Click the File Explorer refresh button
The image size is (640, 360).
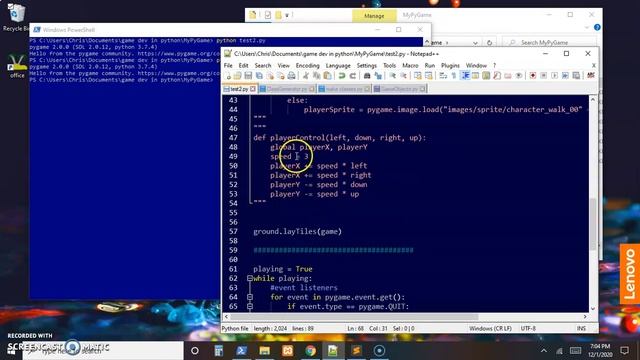pyautogui.click(x=489, y=42)
